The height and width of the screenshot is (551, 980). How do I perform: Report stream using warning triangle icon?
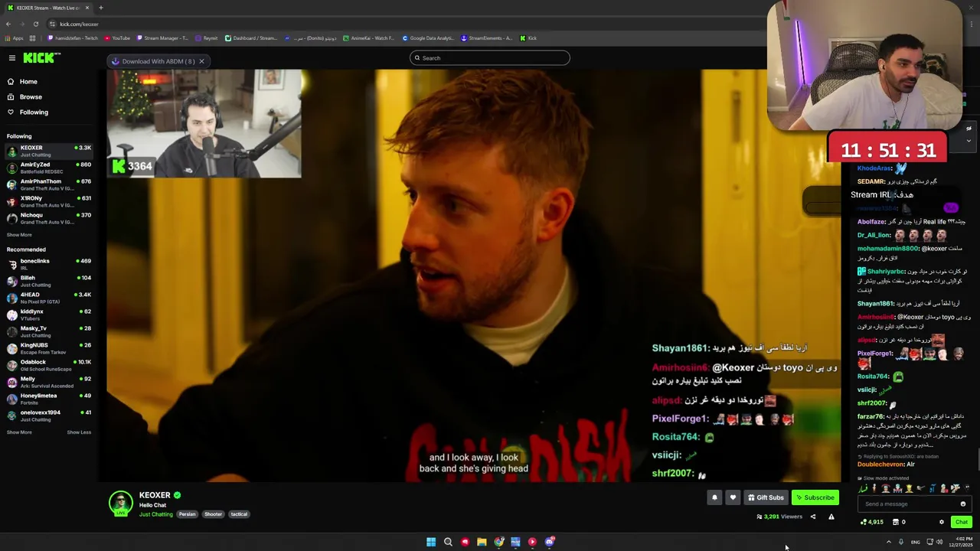[831, 517]
